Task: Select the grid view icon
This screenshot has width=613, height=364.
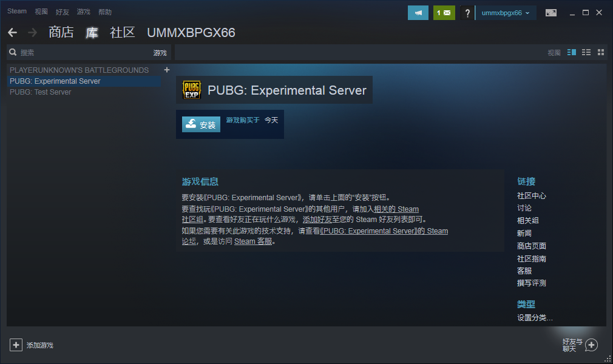Action: [601, 52]
